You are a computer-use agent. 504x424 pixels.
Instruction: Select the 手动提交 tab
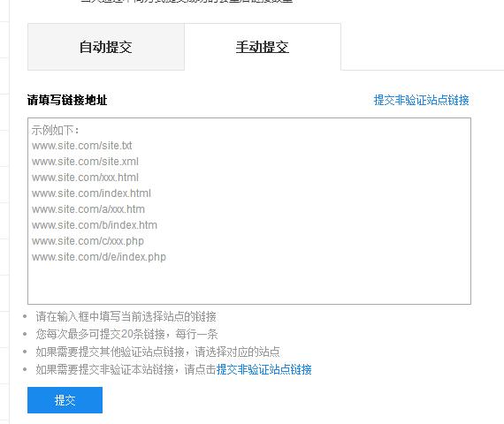(x=263, y=47)
